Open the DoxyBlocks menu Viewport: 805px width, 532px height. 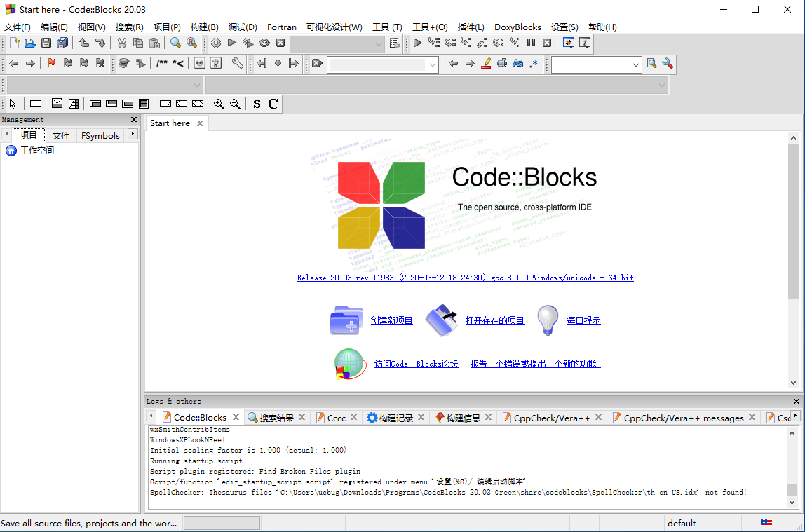[x=517, y=27]
